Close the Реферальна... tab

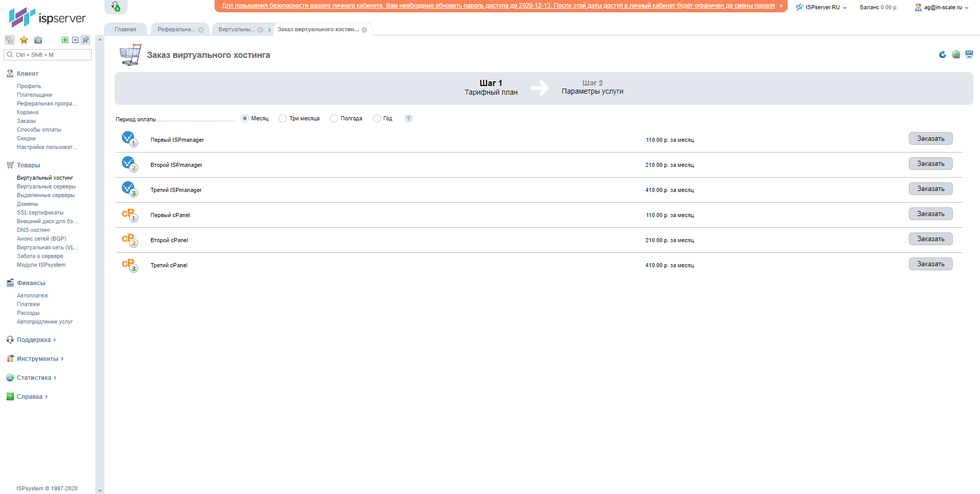(201, 30)
